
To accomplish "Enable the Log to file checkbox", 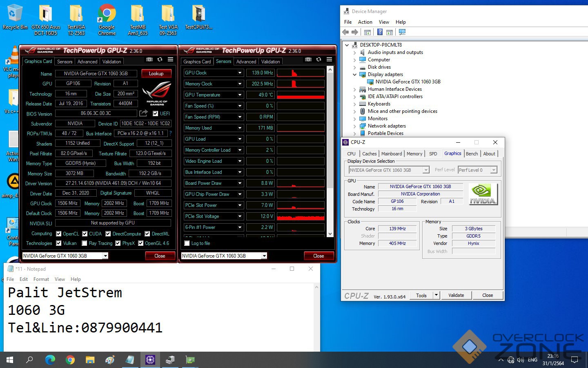I will (187, 243).
